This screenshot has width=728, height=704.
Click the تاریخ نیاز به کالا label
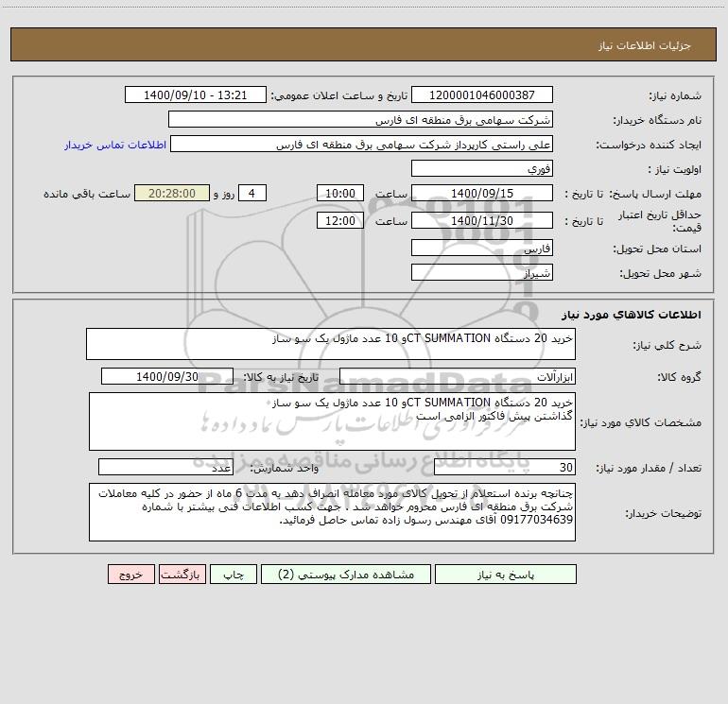(282, 377)
